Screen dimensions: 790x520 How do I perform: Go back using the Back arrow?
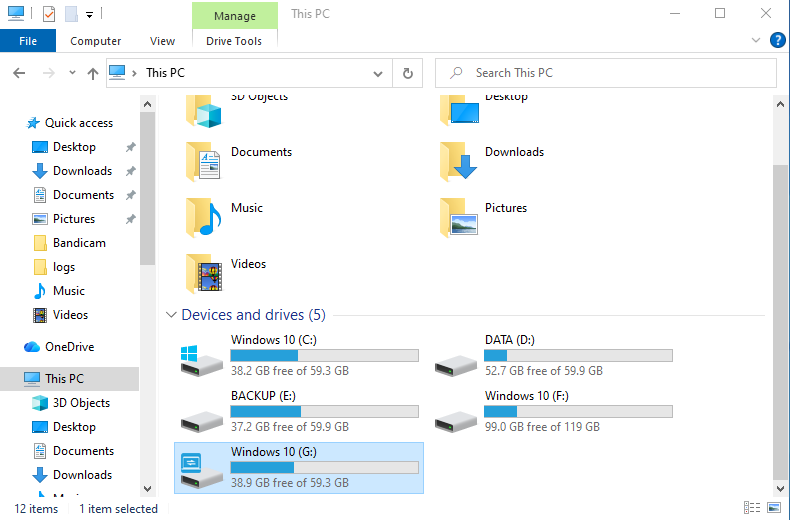19,73
